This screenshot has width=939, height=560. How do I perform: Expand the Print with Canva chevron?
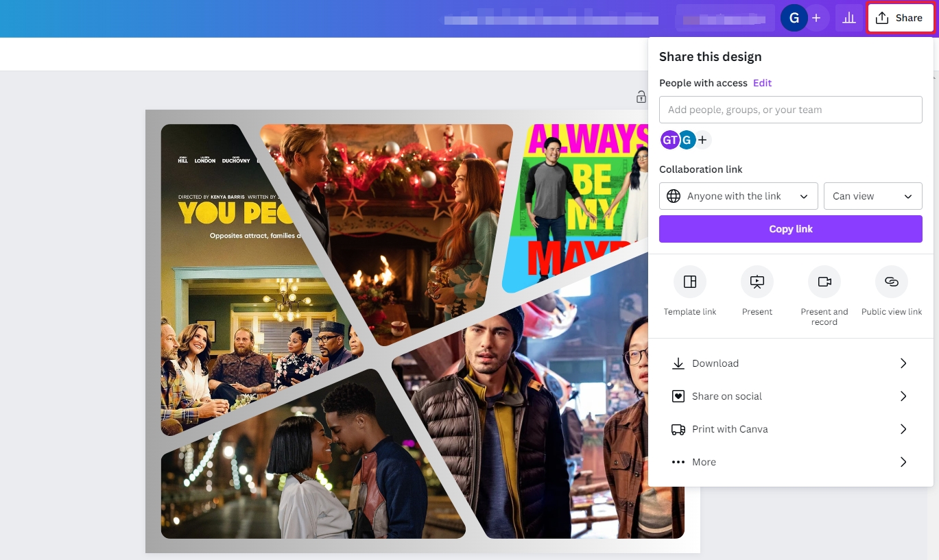coord(903,429)
